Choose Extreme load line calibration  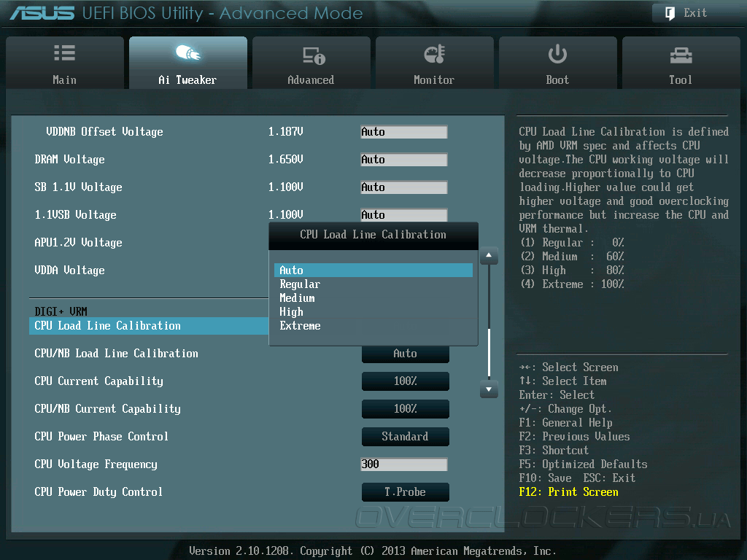point(373,326)
